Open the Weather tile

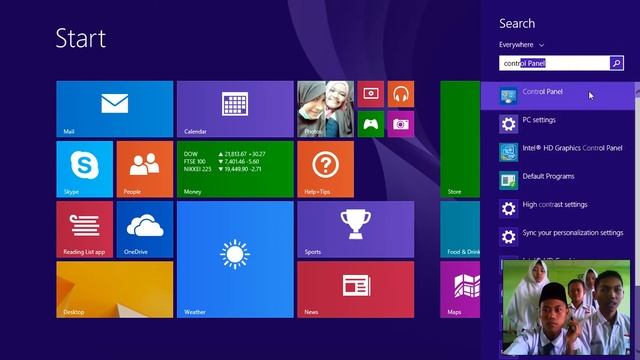pos(235,260)
